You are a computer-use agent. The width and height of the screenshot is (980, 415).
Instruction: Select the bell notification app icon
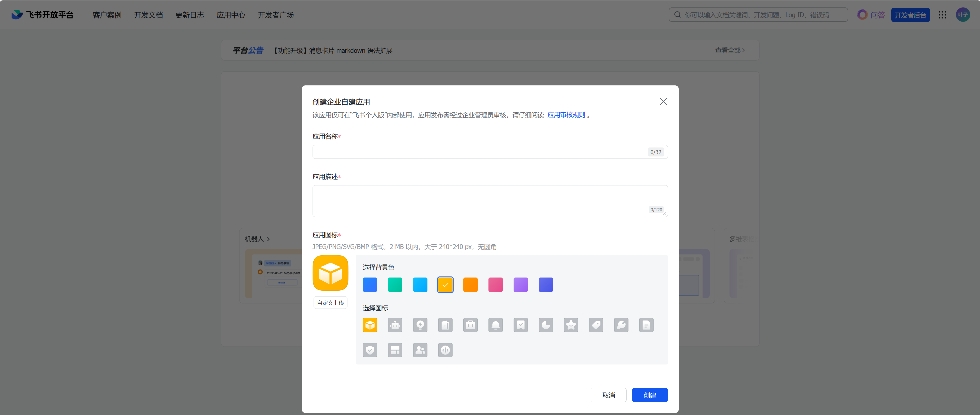click(x=495, y=325)
